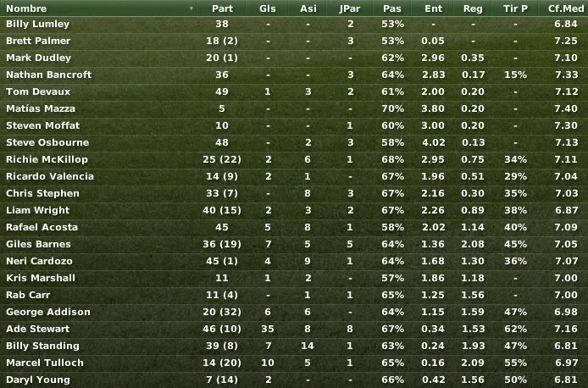
Task: Select player Billy Lumley
Action: pos(294,24)
